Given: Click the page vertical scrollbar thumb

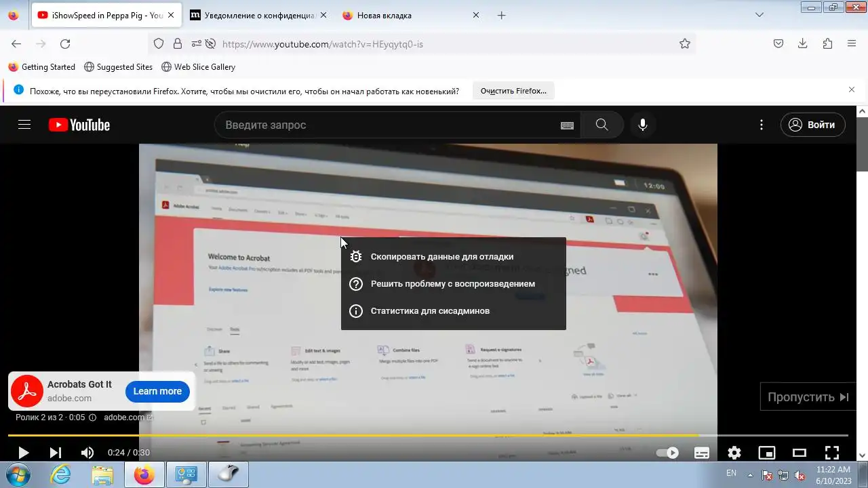Looking at the screenshot, I should (x=863, y=146).
